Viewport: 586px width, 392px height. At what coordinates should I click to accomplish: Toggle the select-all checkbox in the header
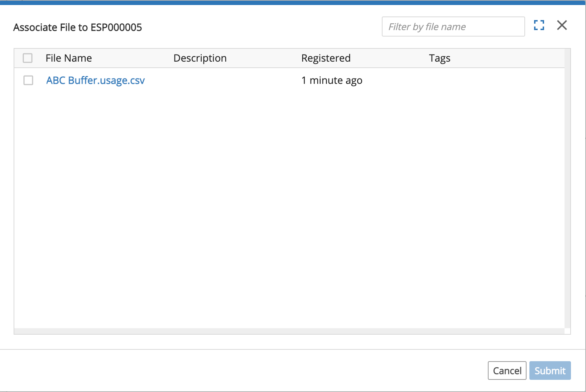coord(28,58)
